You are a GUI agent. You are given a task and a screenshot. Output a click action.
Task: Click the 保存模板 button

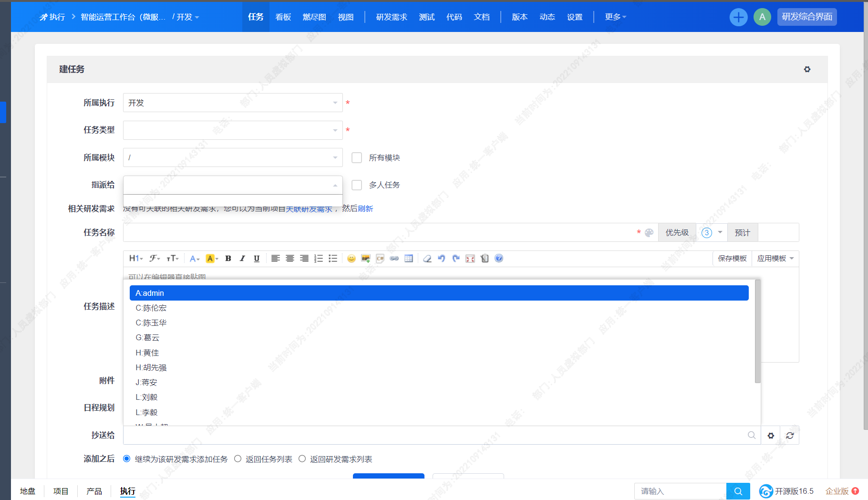(733, 258)
